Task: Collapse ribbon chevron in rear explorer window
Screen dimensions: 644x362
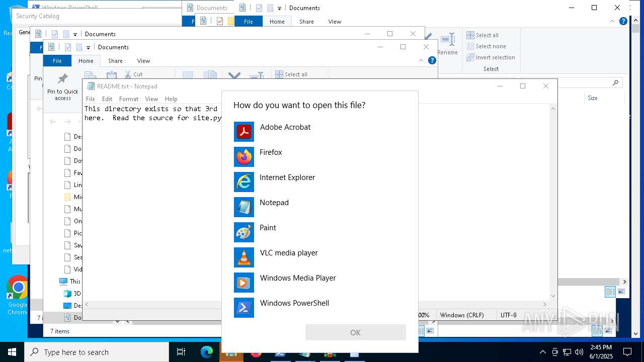Action: (612, 21)
